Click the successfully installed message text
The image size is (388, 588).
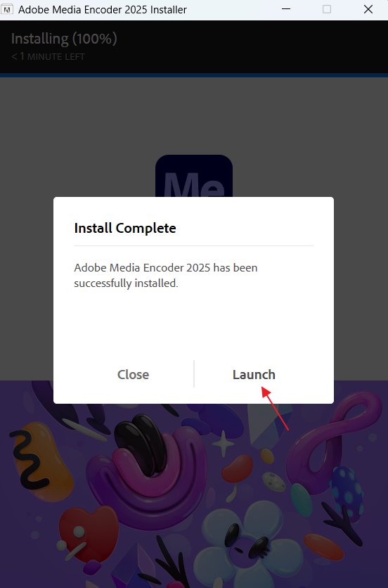pos(166,275)
